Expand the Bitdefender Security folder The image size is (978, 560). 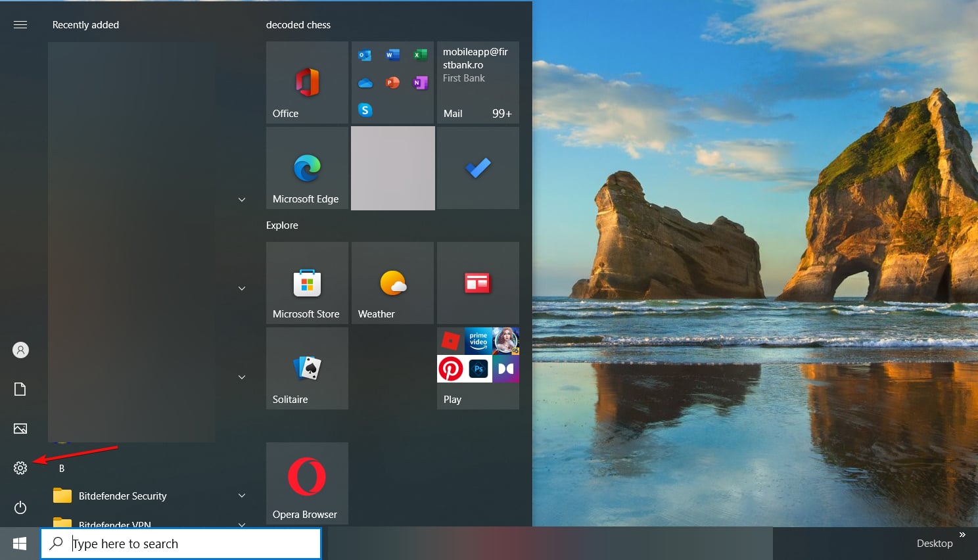pyautogui.click(x=241, y=495)
